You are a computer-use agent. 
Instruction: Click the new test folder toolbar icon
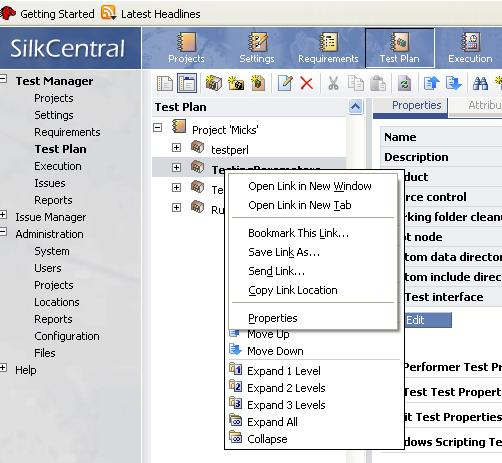click(x=236, y=83)
